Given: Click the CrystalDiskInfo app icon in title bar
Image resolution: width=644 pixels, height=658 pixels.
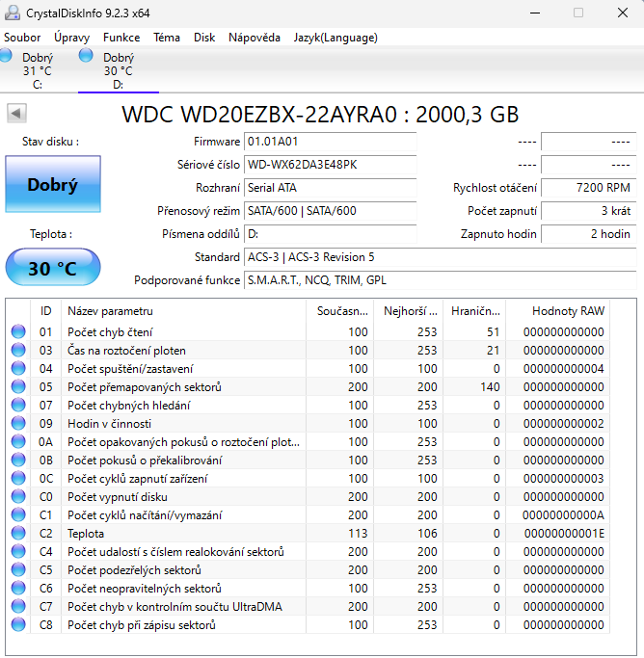Looking at the screenshot, I should point(13,13).
